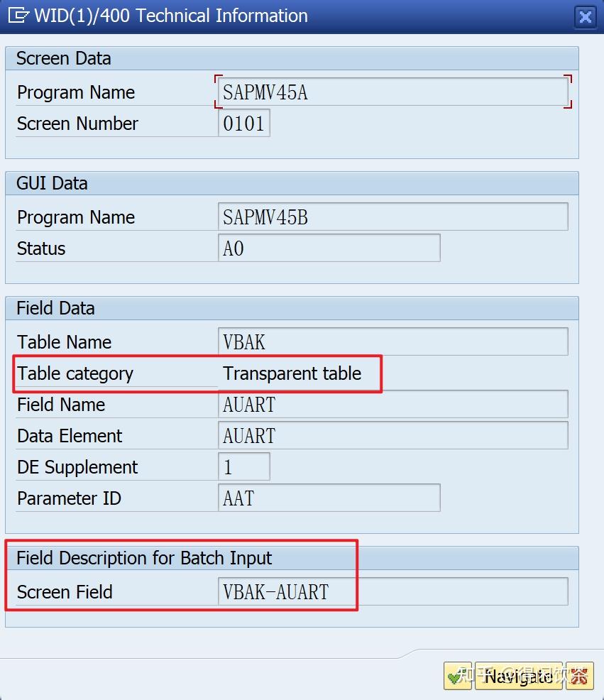Screen dimensions: 604x700
Task: Click the Transparent table category text
Action: 292,373
